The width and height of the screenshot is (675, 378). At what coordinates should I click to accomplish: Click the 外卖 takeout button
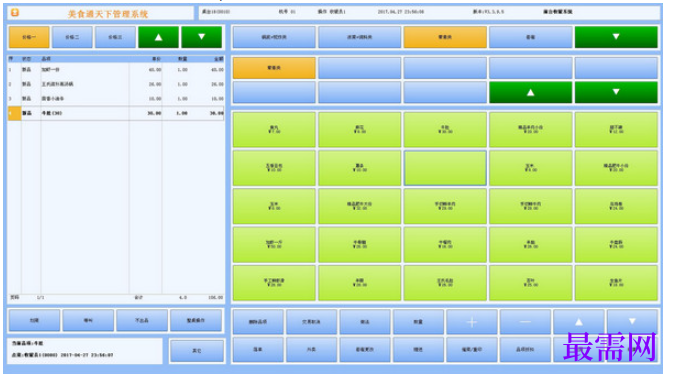pos(311,349)
